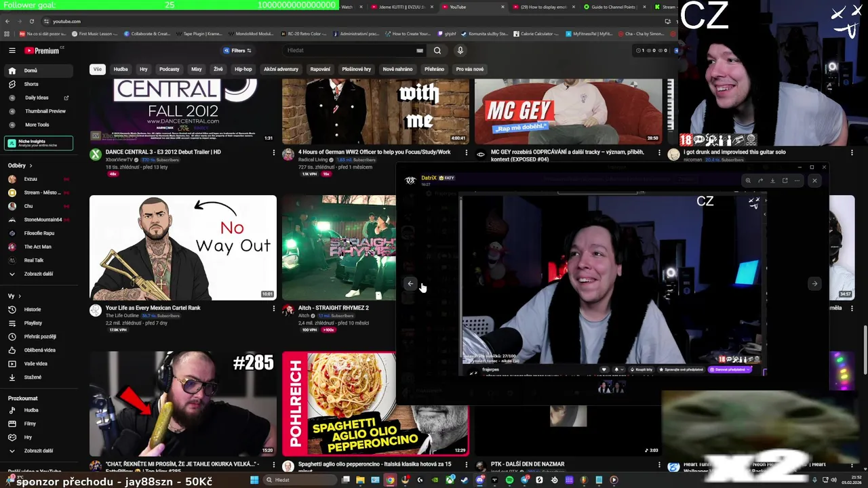The image size is (868, 488).
Task: Open More Tools in the sidebar
Action: pos(38,125)
